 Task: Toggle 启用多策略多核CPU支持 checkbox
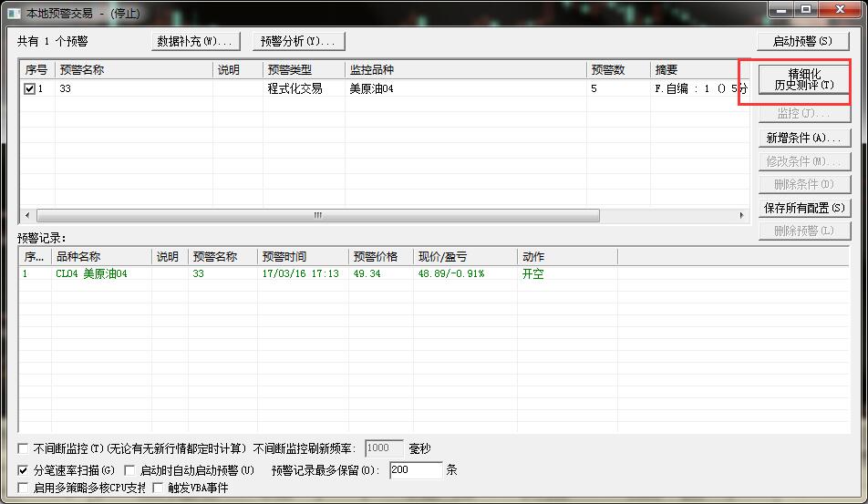(x=24, y=488)
